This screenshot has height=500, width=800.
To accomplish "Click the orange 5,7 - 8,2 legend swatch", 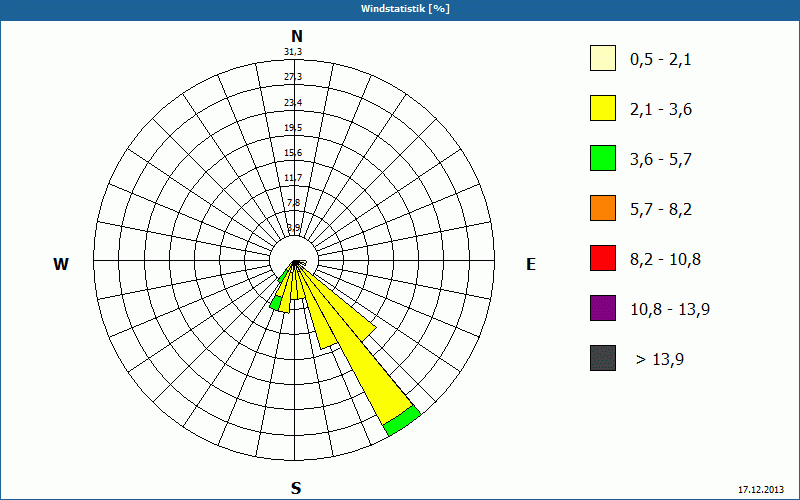I will point(603,208).
